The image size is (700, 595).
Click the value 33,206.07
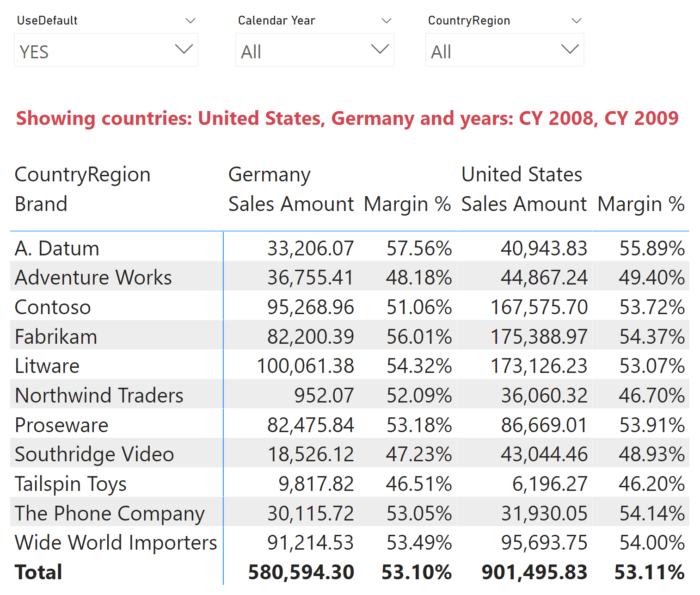click(311, 248)
